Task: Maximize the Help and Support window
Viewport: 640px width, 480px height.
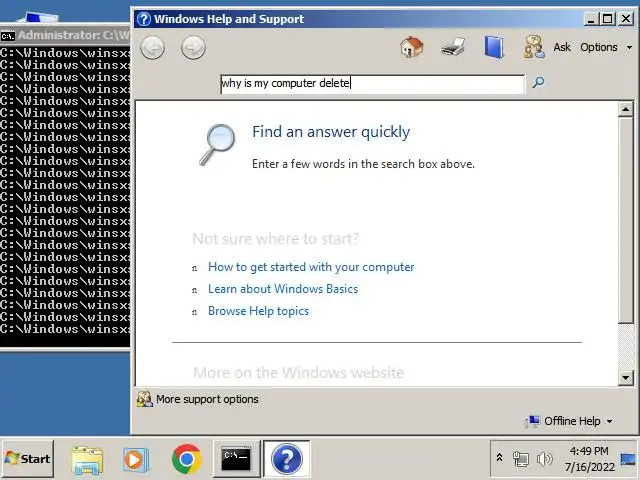Action: (x=607, y=19)
